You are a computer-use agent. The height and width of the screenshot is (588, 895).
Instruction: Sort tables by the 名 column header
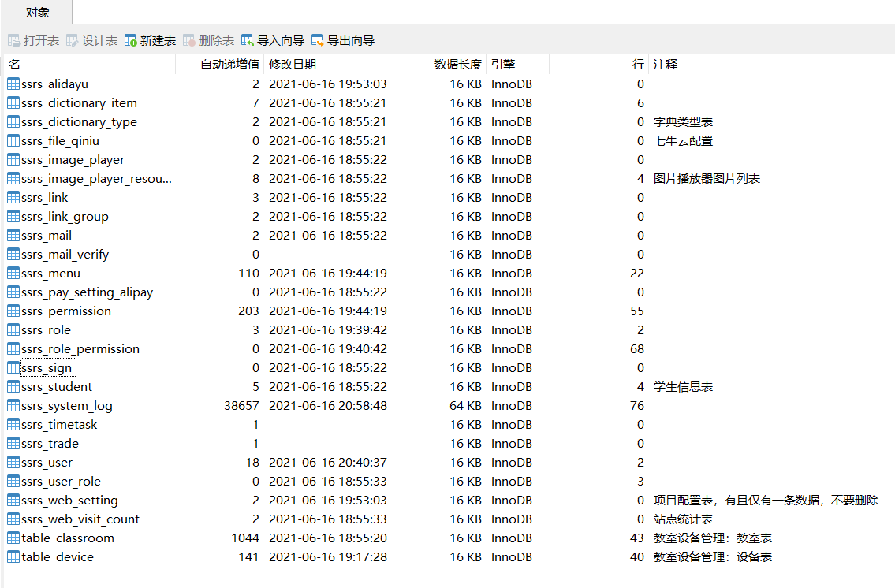coord(15,64)
